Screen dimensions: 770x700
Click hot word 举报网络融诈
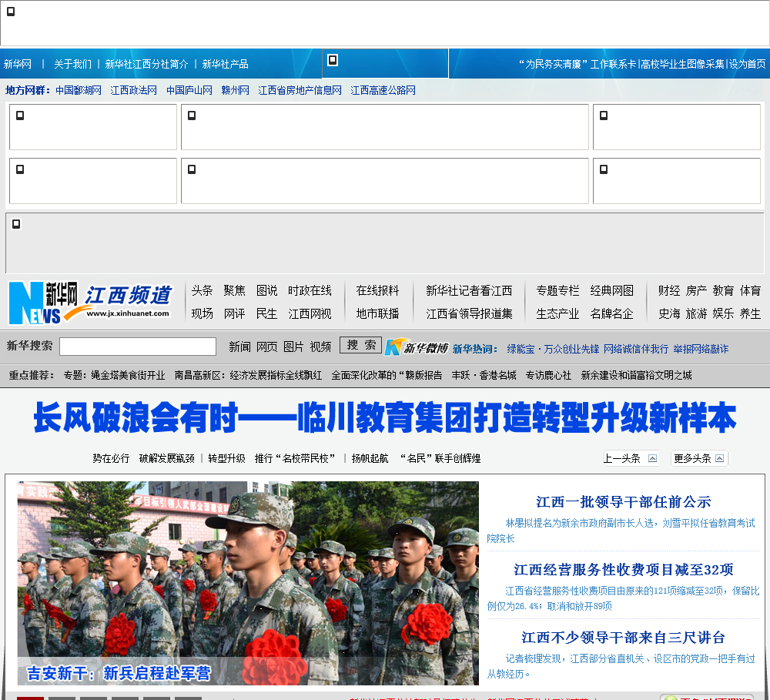[701, 349]
